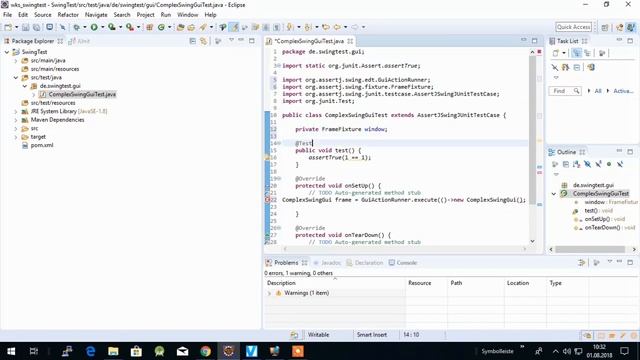Viewport: 640px width, 360px height.
Task: Expand the src/main/java folder
Action: point(16,60)
